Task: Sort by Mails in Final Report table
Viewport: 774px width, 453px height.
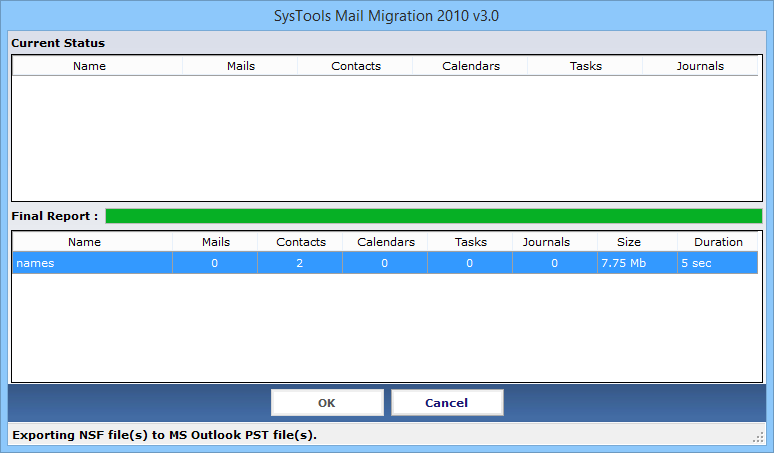Action: (215, 242)
